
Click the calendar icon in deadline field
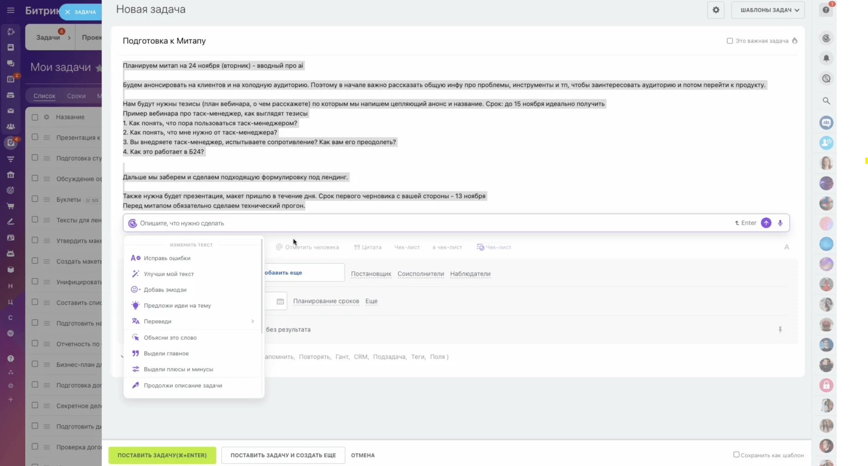click(280, 301)
